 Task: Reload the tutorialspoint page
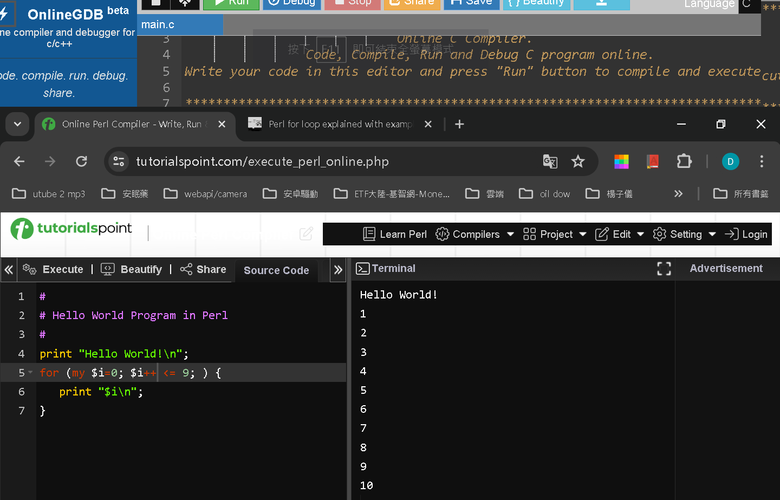pyautogui.click(x=82, y=162)
